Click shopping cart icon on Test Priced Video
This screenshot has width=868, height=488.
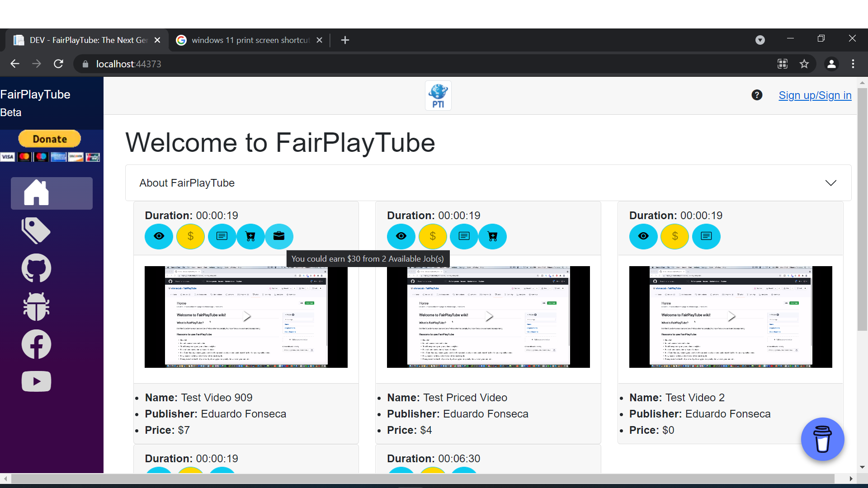(492, 236)
